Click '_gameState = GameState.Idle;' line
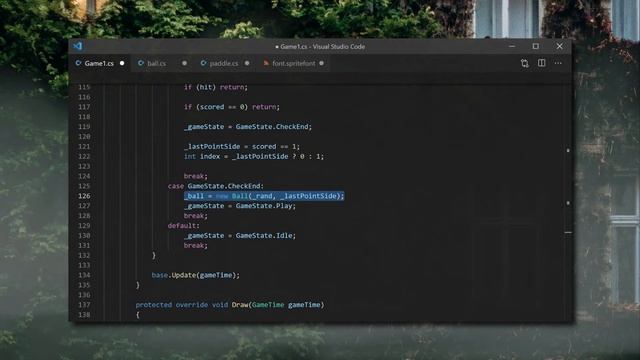 coord(240,236)
